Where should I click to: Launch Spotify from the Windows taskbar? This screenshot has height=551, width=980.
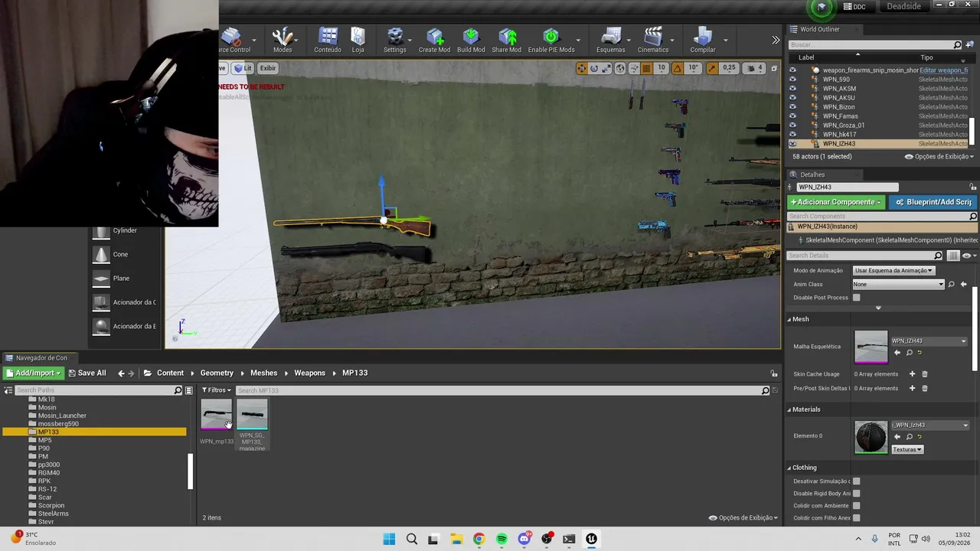501,539
